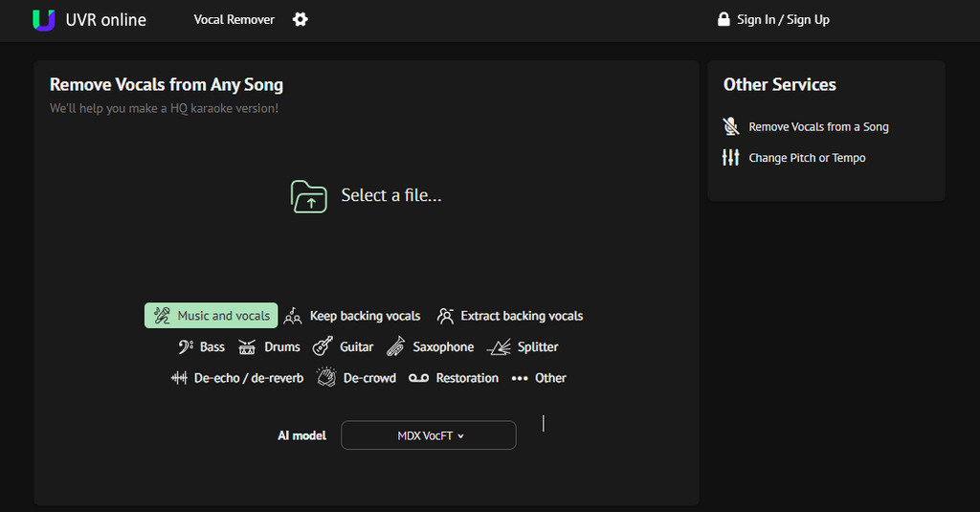Expand the Other separation options
The width and height of the screenshot is (980, 512).
tap(538, 378)
